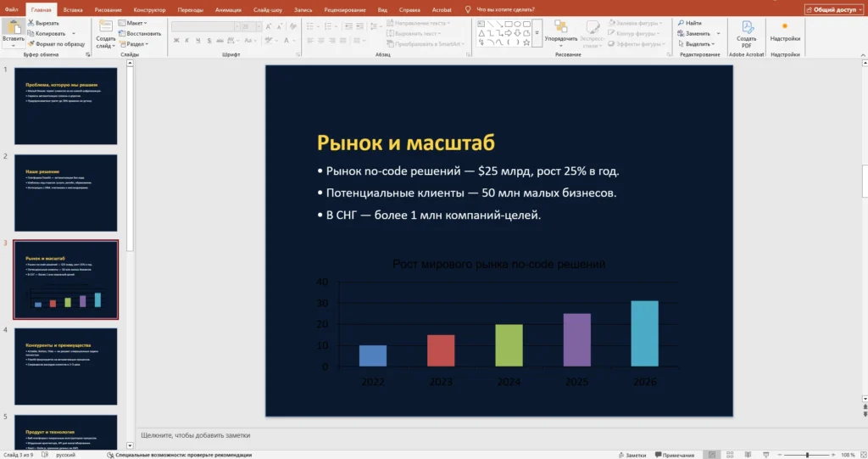Open Примечания comments in status bar
The image size is (868, 459).
(674, 455)
